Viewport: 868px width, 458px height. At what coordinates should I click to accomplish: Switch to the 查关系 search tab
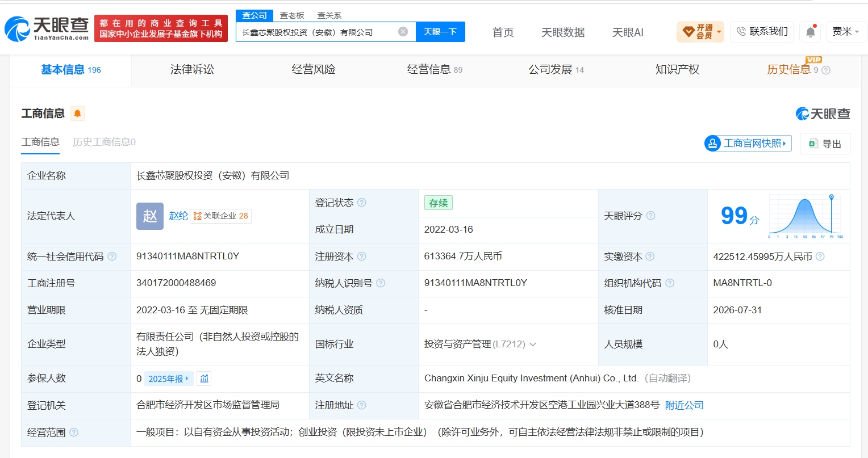point(329,15)
